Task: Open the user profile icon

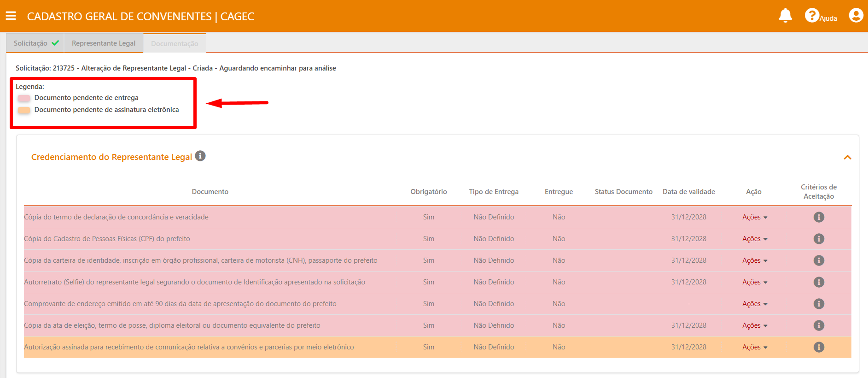Action: (x=856, y=16)
